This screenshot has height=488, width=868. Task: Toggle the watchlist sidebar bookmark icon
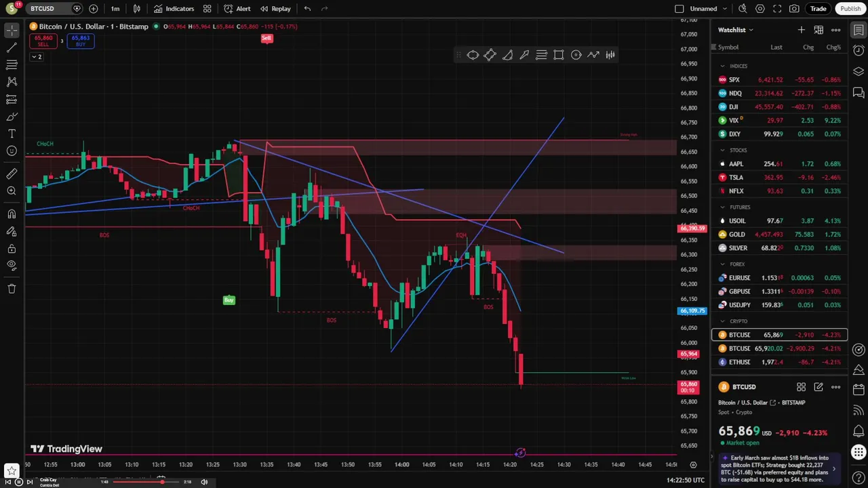[859, 30]
